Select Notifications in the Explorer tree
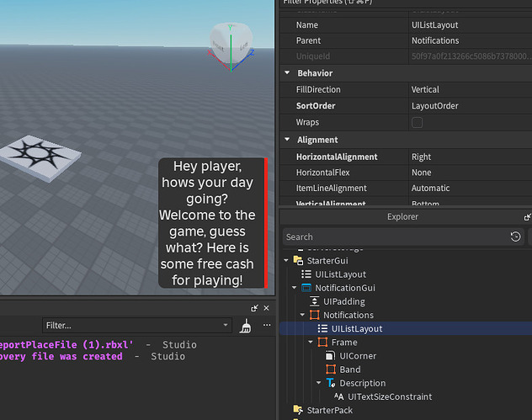This screenshot has width=532, height=420. pyautogui.click(x=348, y=315)
